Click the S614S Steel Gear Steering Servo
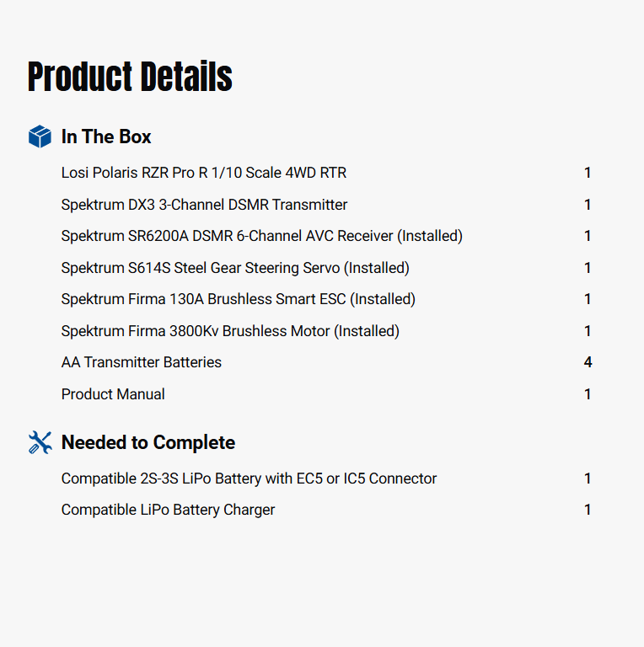The height and width of the screenshot is (647, 644). (235, 268)
